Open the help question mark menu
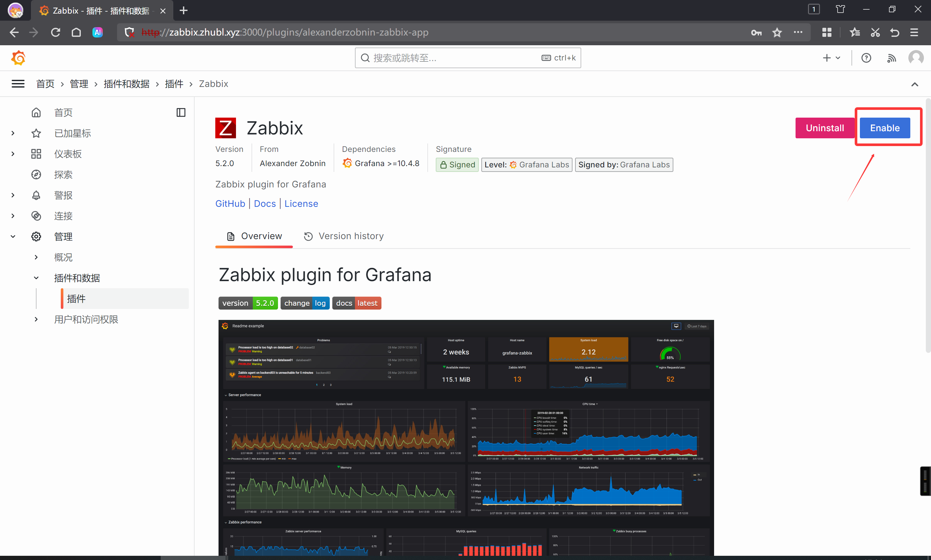Image resolution: width=931 pixels, height=560 pixels. coord(866,58)
